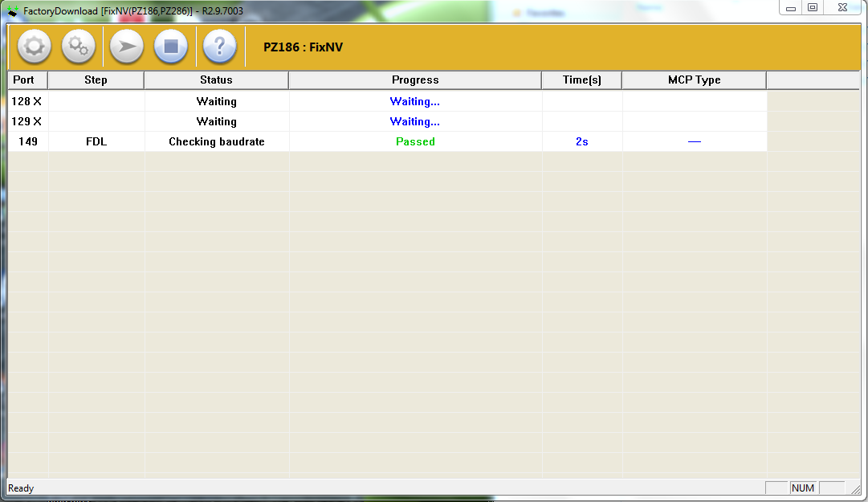The width and height of the screenshot is (868, 502).
Task: Click the Step column header
Action: (x=96, y=80)
